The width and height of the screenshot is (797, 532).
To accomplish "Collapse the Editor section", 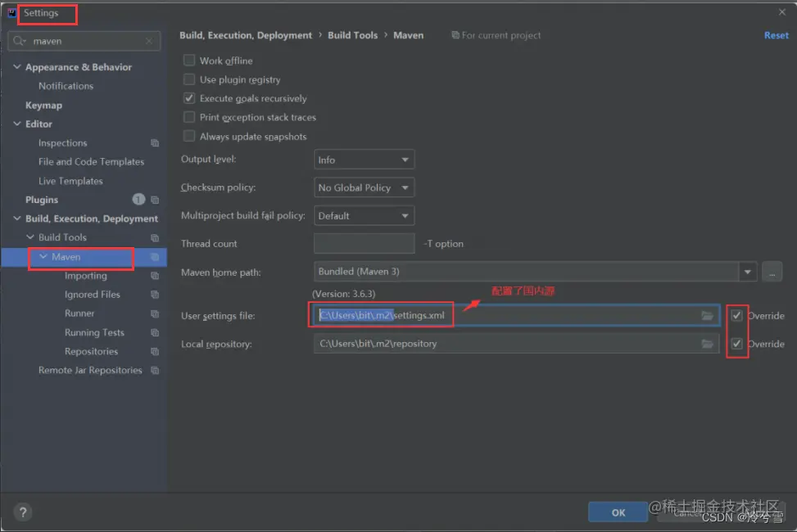I will pyautogui.click(x=16, y=124).
